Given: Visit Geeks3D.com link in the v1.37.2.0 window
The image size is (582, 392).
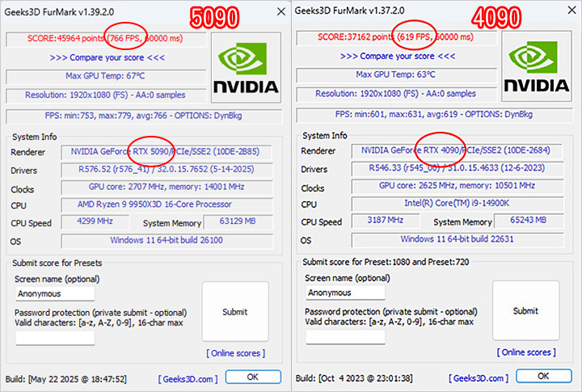Looking at the screenshot, I should (479, 378).
